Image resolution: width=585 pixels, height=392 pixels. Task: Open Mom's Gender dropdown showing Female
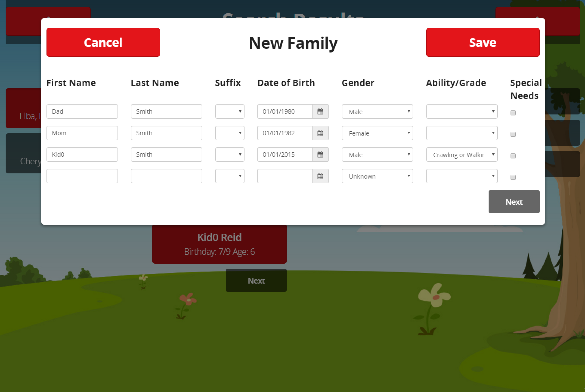(x=377, y=133)
